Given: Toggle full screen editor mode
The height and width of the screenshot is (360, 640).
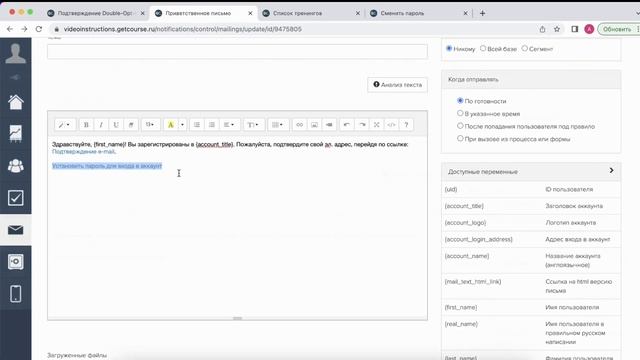Looking at the screenshot, I should [377, 125].
